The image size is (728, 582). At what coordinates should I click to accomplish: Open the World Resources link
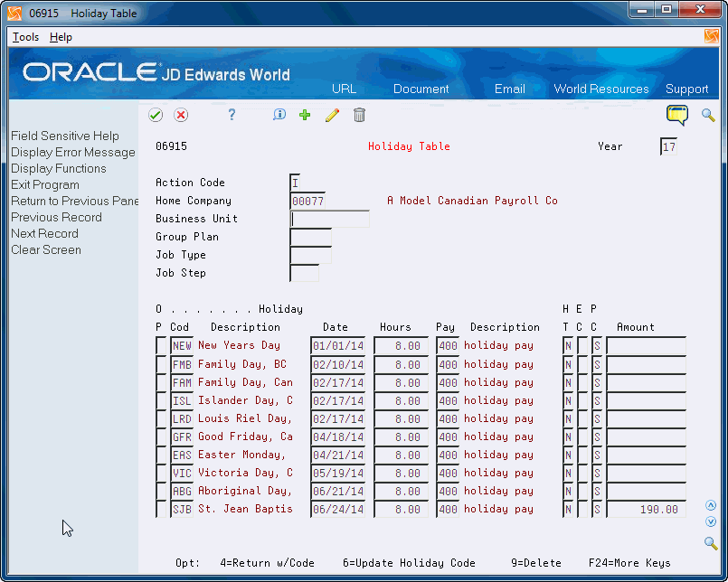click(601, 89)
